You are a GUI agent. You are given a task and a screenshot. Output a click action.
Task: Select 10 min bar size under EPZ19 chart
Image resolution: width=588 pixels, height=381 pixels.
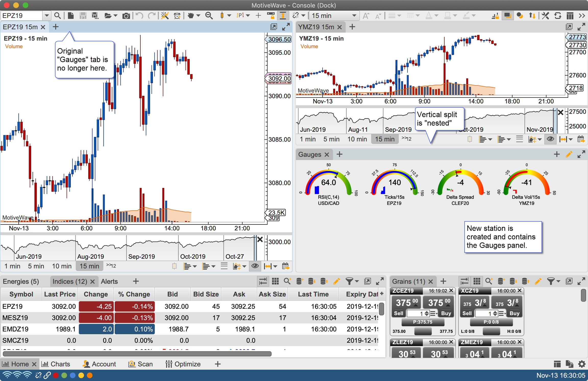pyautogui.click(x=62, y=266)
